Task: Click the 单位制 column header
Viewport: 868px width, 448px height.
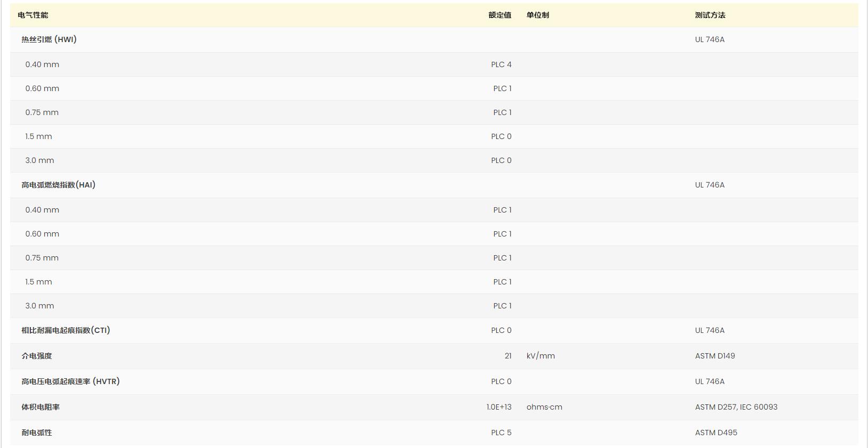Action: coord(538,15)
